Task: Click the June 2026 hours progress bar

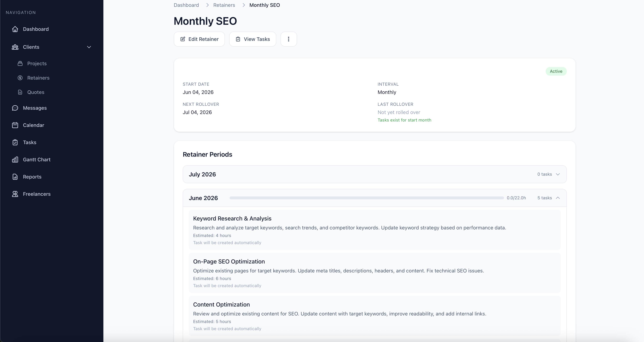Action: pos(367,198)
